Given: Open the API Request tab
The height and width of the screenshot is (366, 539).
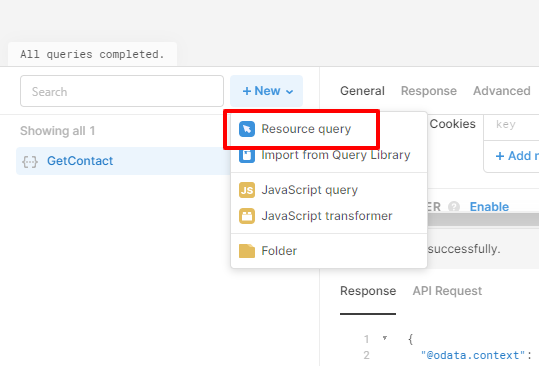Looking at the screenshot, I should (x=447, y=291).
